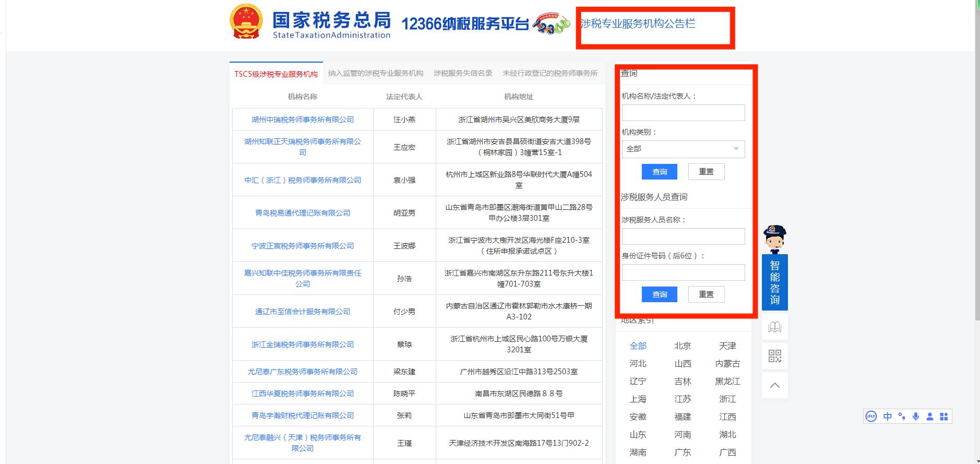Screen dimensions: 980x464
Task: Go back to top with up arrow
Action: tap(775, 385)
